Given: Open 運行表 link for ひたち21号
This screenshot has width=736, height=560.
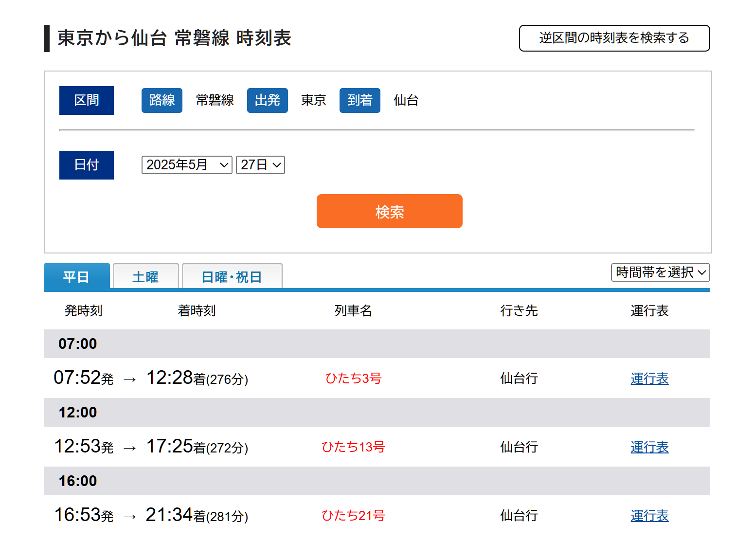Looking at the screenshot, I should (649, 516).
